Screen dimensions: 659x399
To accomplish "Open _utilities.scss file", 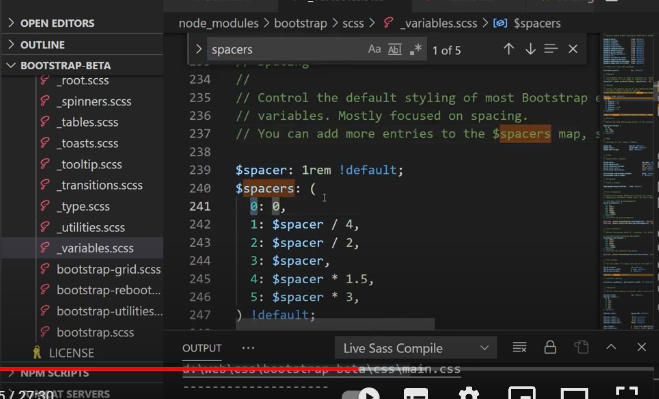I will pyautogui.click(x=90, y=227).
